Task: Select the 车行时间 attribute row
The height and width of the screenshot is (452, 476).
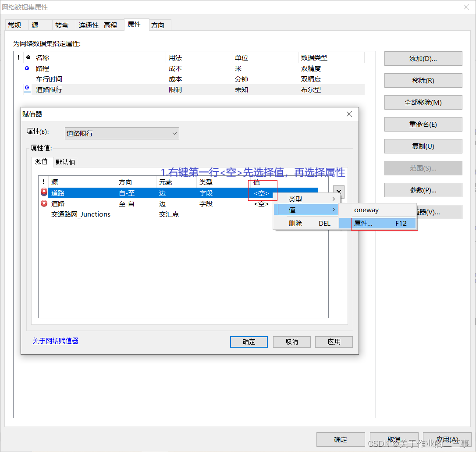Action: (194, 79)
